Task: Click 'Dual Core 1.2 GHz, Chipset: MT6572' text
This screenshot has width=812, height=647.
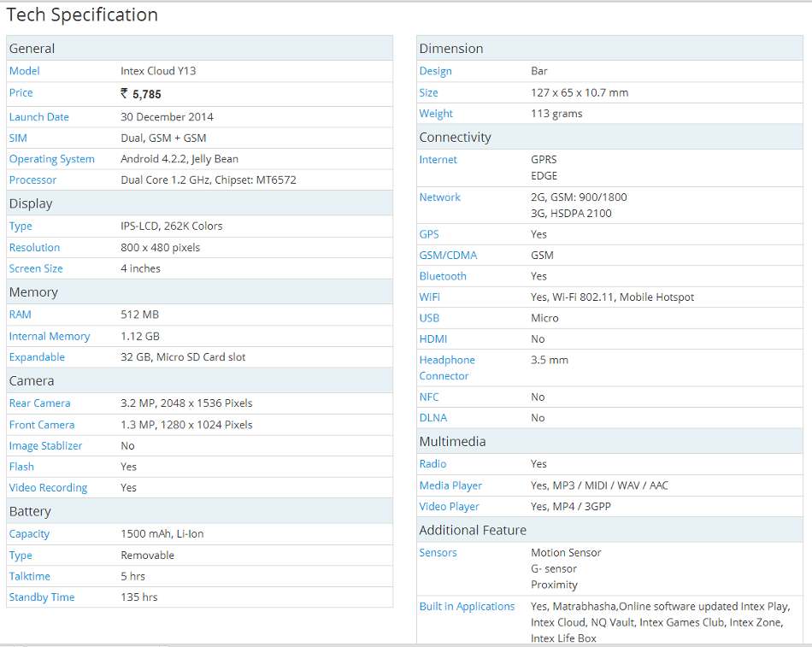Action: pos(209,180)
